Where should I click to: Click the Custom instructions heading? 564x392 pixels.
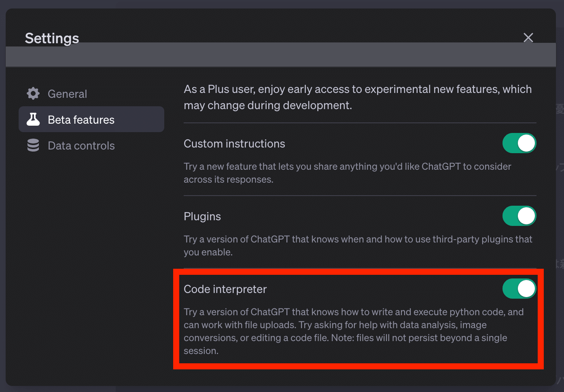(x=234, y=144)
